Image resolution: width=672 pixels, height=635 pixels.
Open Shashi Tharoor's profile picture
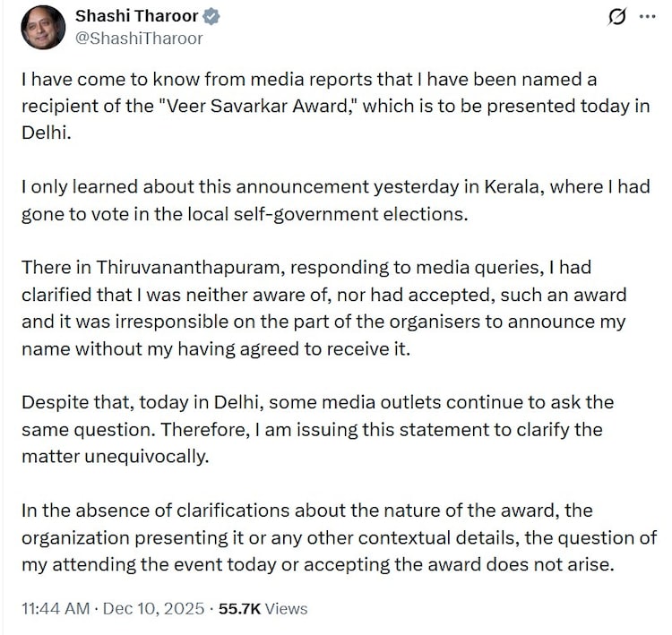point(43,28)
